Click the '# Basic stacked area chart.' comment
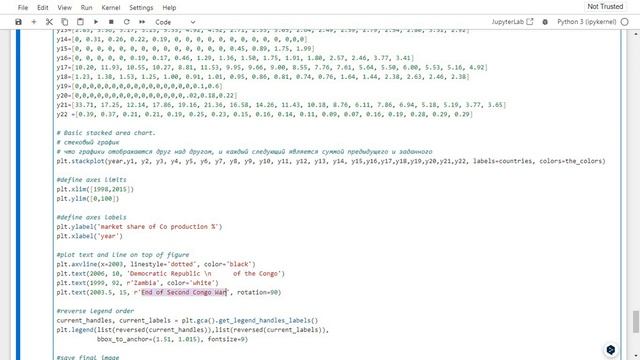This screenshot has height=360, width=640. point(106,133)
